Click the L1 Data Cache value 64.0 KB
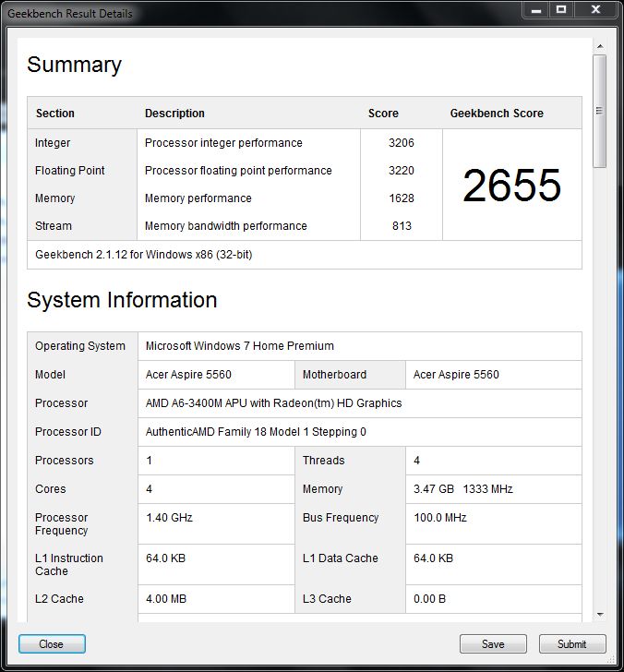Image resolution: width=624 pixels, height=672 pixels. [433, 558]
